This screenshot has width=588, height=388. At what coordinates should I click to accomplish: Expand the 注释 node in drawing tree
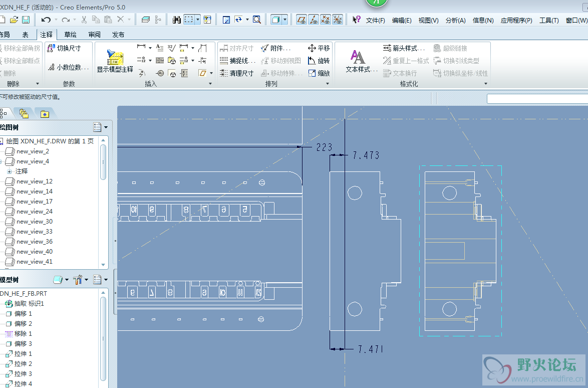pyautogui.click(x=10, y=171)
